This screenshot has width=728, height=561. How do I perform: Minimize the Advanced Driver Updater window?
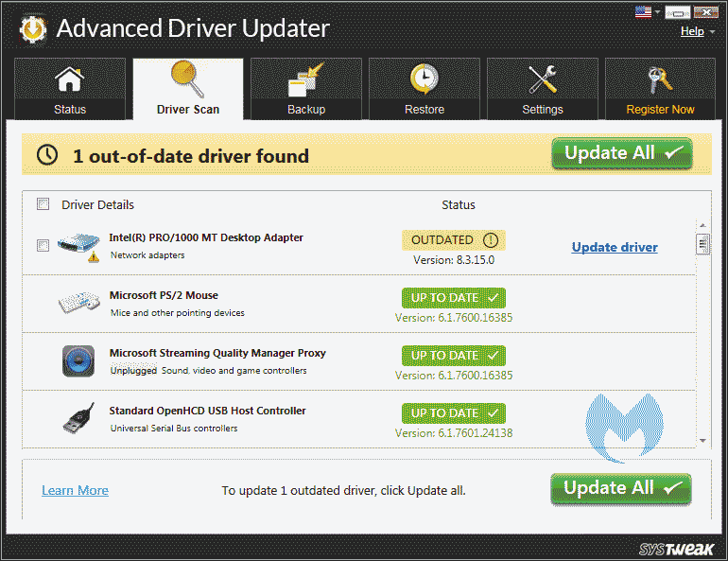point(677,12)
